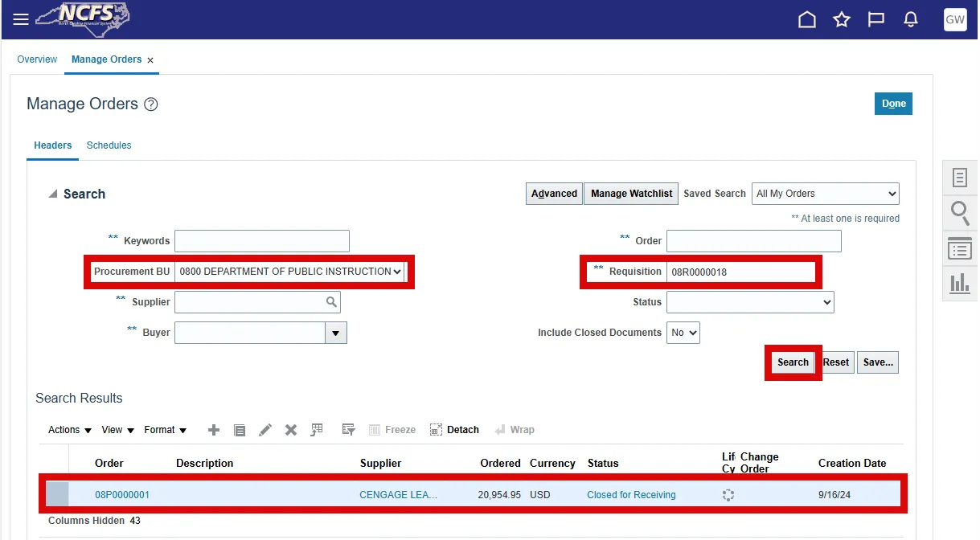Click the Detach table button
Screen dimensions: 980x540
pos(455,430)
